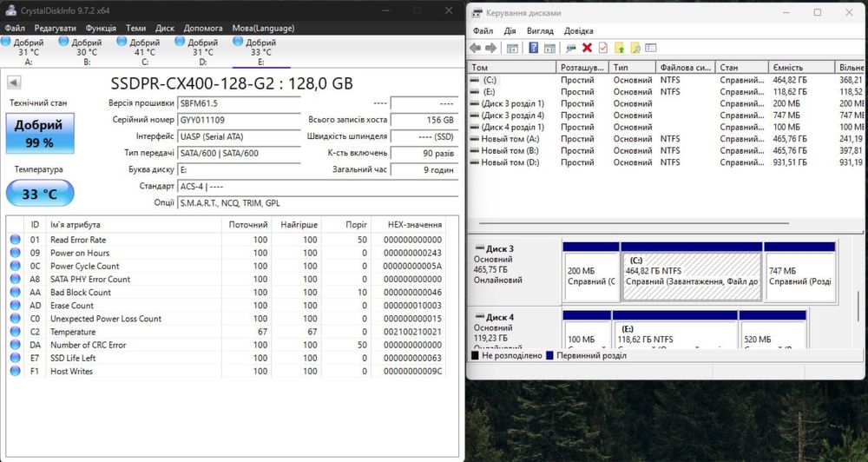
Task: Select the (Диск 3 розділ 4) volume row
Action: point(667,115)
